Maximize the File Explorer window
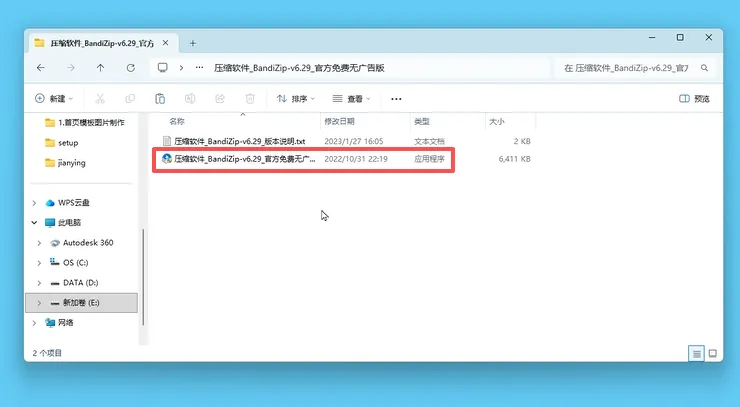The height and width of the screenshot is (407, 740). tap(680, 37)
